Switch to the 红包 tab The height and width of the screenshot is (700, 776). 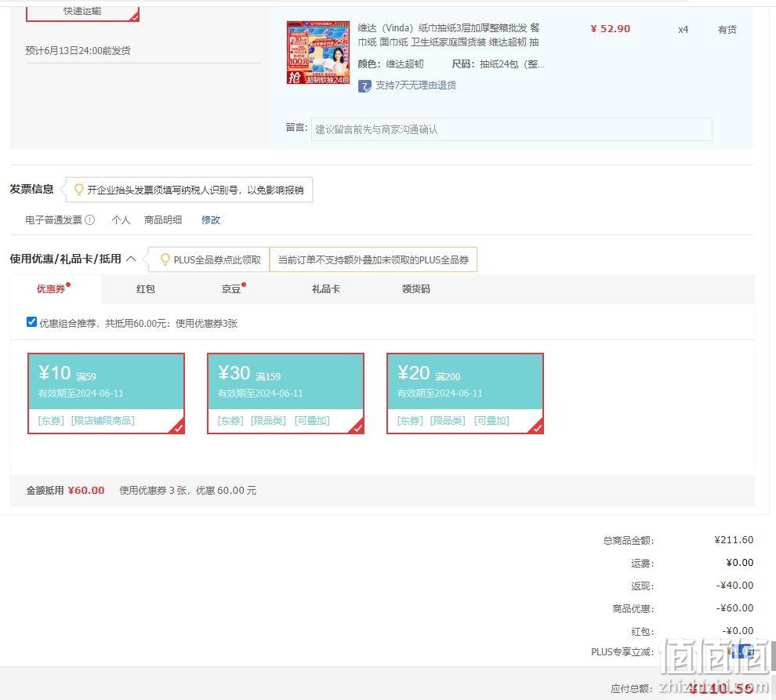[x=146, y=288]
